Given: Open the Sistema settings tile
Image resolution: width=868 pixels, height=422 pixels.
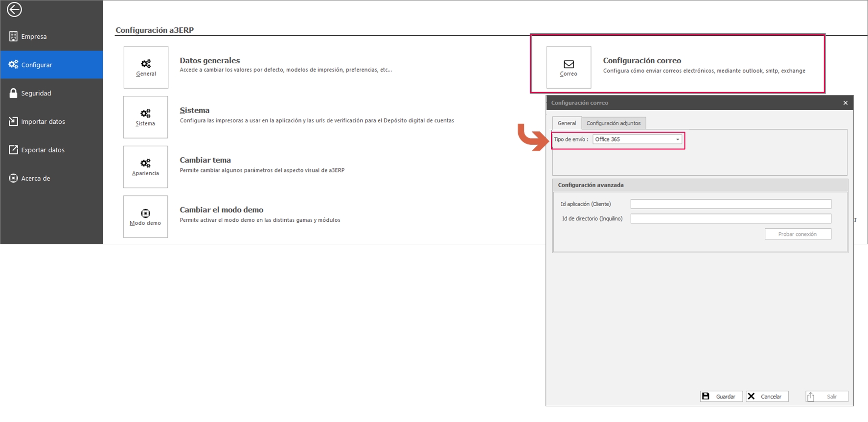Looking at the screenshot, I should [x=146, y=117].
